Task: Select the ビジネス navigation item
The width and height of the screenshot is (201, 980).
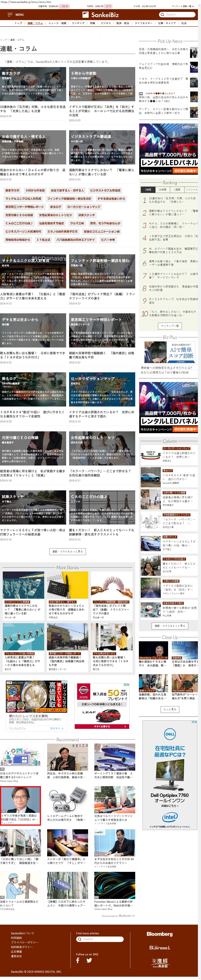Action: point(105,23)
